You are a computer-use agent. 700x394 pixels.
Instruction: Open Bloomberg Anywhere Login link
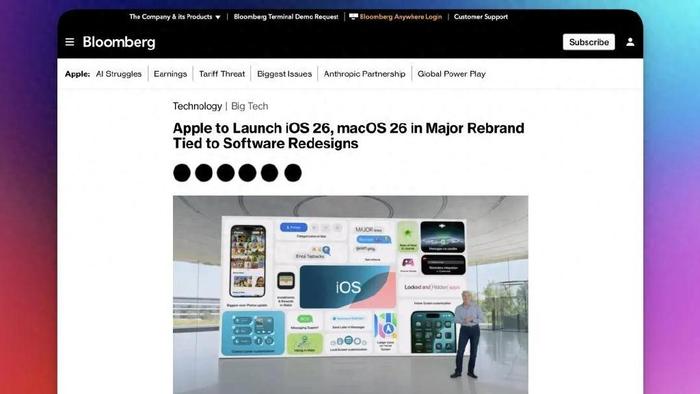tap(400, 17)
